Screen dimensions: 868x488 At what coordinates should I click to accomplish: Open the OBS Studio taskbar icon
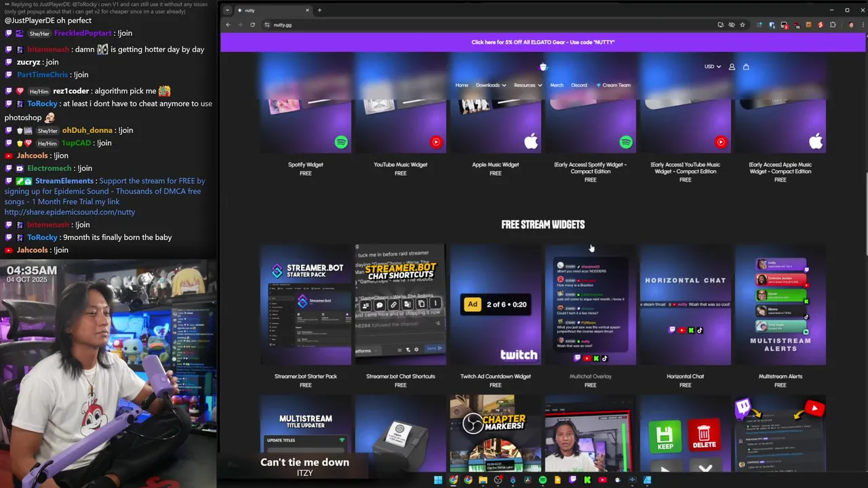[498, 480]
